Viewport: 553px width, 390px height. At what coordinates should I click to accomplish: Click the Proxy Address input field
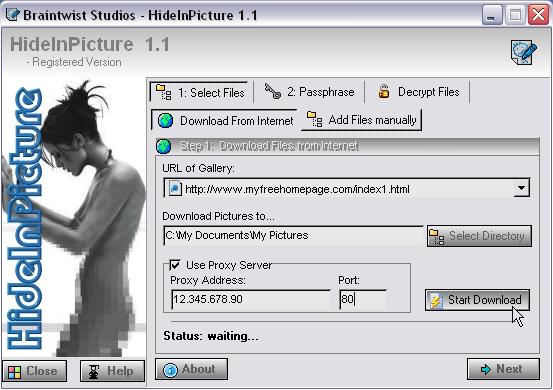coord(251,299)
